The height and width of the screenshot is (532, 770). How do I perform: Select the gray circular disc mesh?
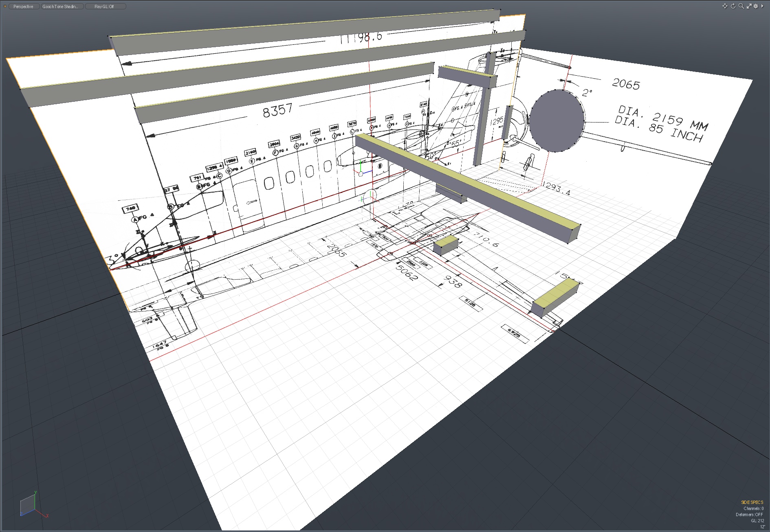coord(557,121)
